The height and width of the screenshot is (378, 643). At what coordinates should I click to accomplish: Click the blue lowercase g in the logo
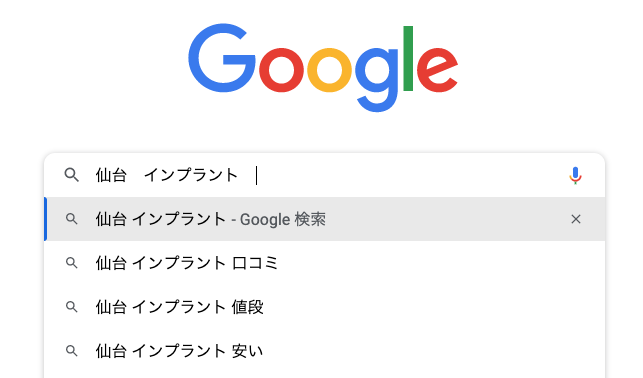[x=376, y=80]
